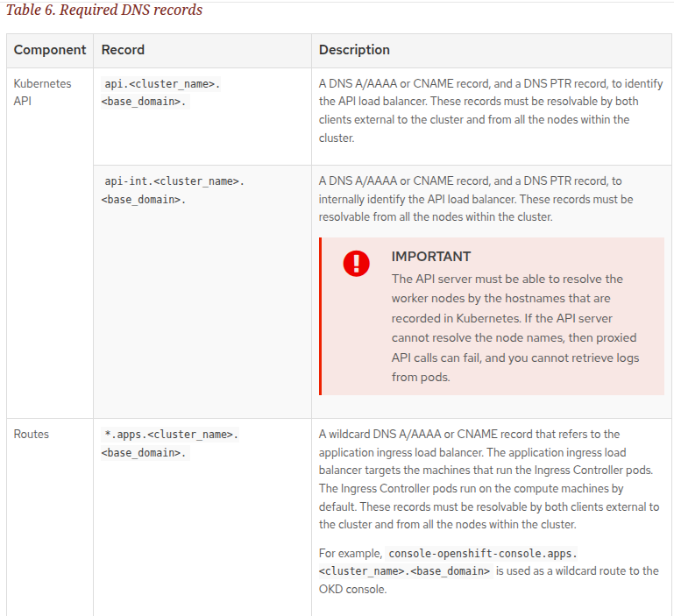Select the Record column header
Screen dimensions: 674x616
[x=123, y=50]
